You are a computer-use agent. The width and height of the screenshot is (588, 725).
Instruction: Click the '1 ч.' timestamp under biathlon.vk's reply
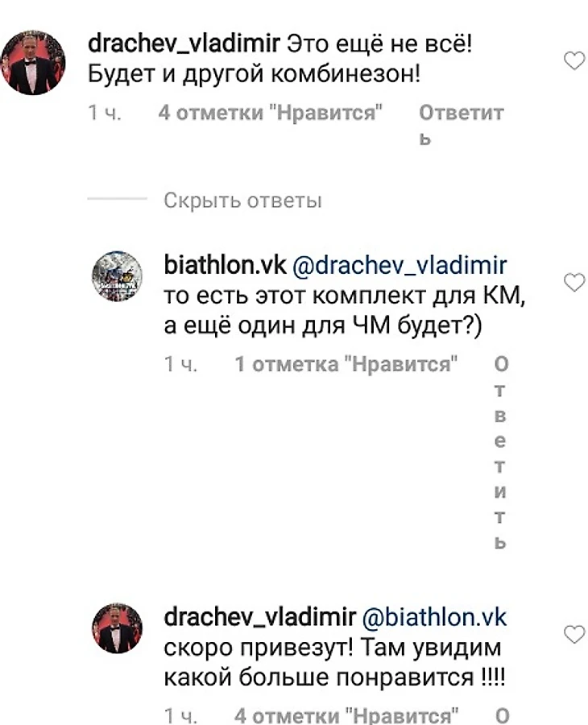click(180, 364)
